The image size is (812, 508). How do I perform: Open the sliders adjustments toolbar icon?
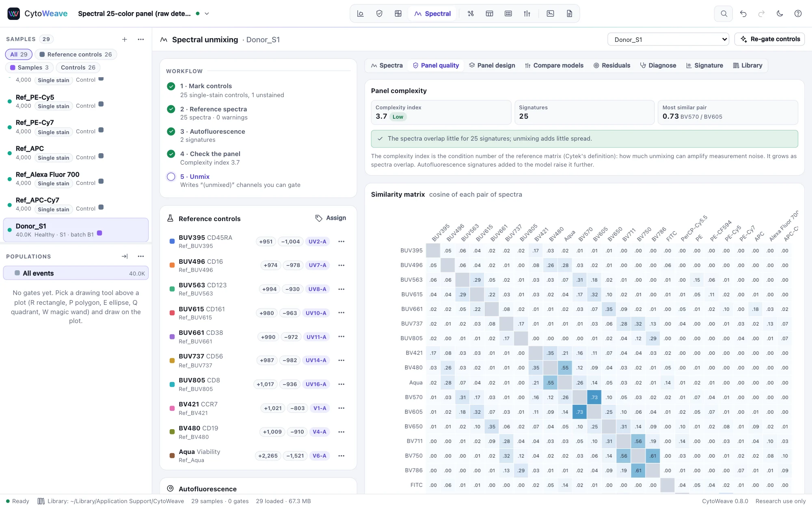pyautogui.click(x=527, y=13)
